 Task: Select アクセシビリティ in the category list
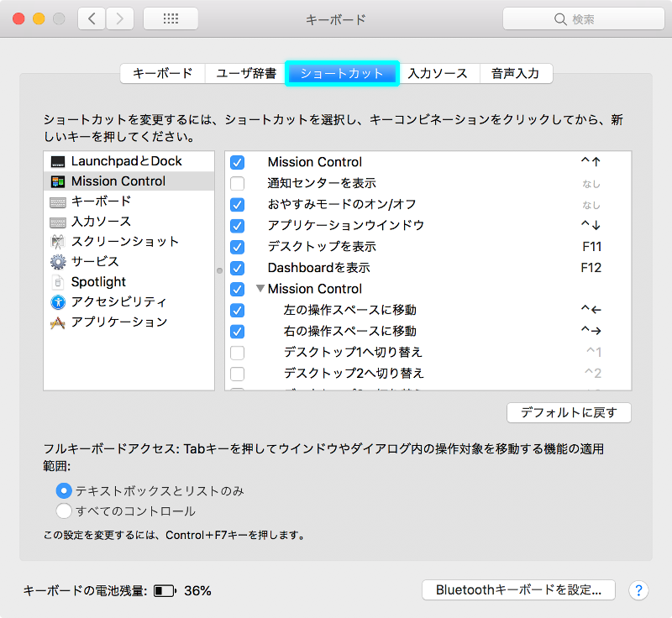(129, 302)
